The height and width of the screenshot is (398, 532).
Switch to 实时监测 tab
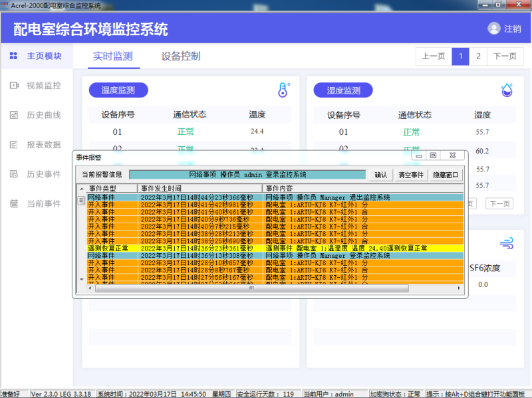(113, 56)
